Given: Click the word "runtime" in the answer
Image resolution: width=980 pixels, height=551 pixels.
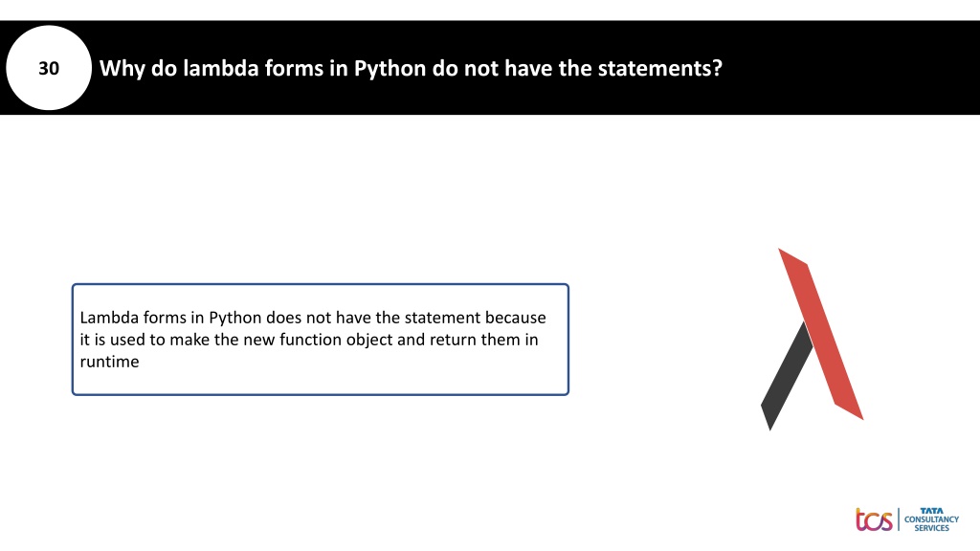Looking at the screenshot, I should click(x=109, y=362).
